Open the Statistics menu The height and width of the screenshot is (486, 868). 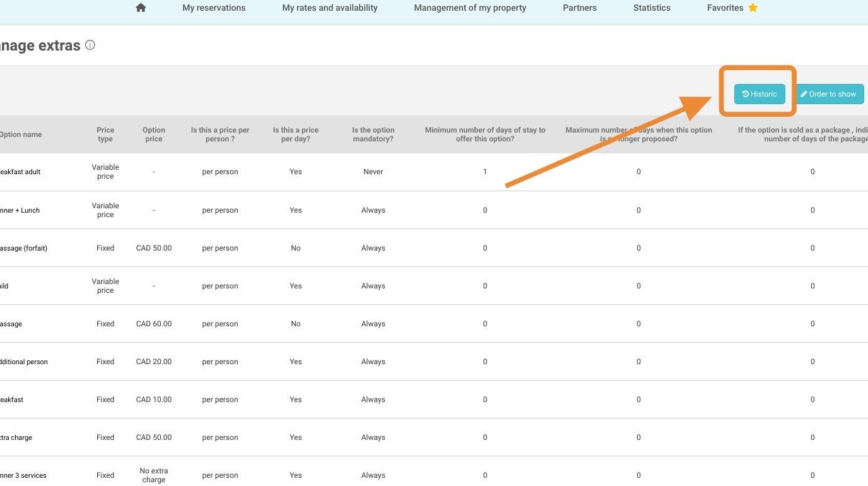pyautogui.click(x=652, y=8)
